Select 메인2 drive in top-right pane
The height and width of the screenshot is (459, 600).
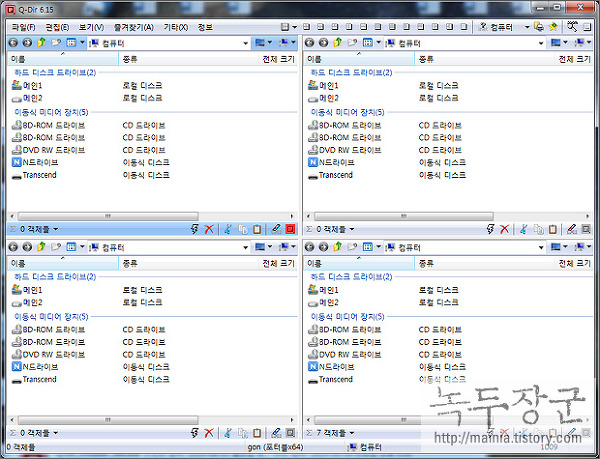tap(323, 98)
